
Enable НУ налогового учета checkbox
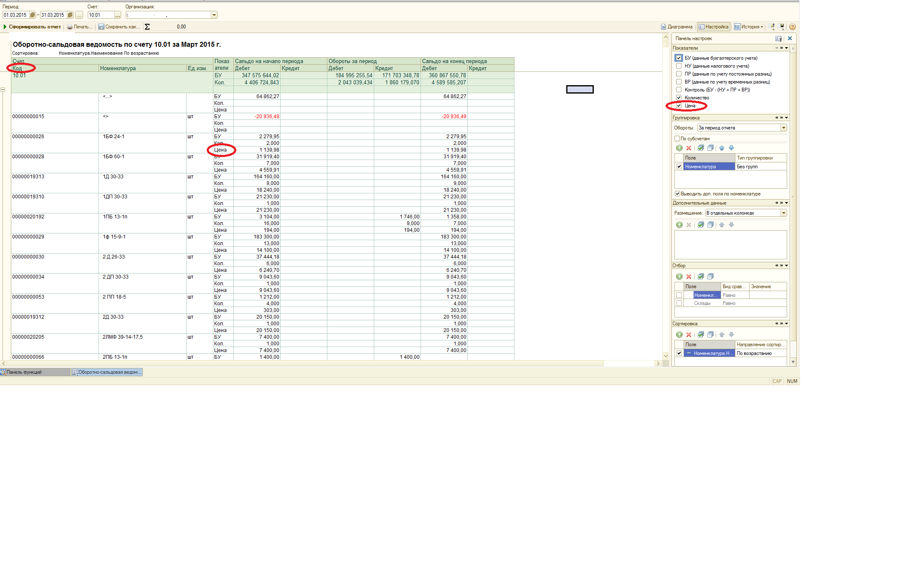pos(679,66)
